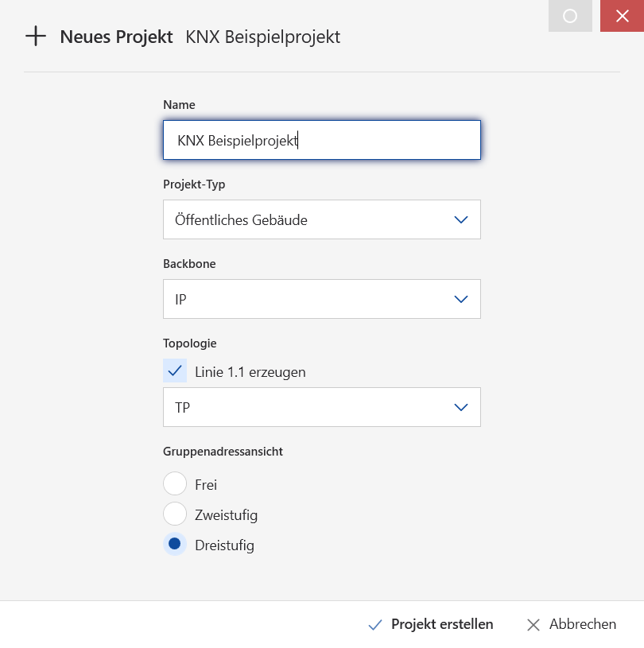Click the plus icon beside Neues Projekt
The image size is (644, 648).
36,37
